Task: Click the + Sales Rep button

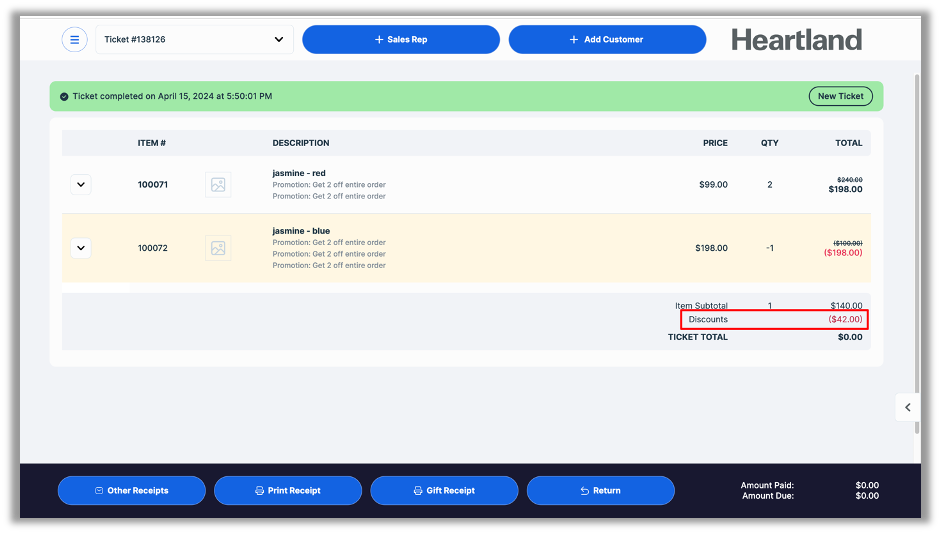Action: click(x=400, y=40)
